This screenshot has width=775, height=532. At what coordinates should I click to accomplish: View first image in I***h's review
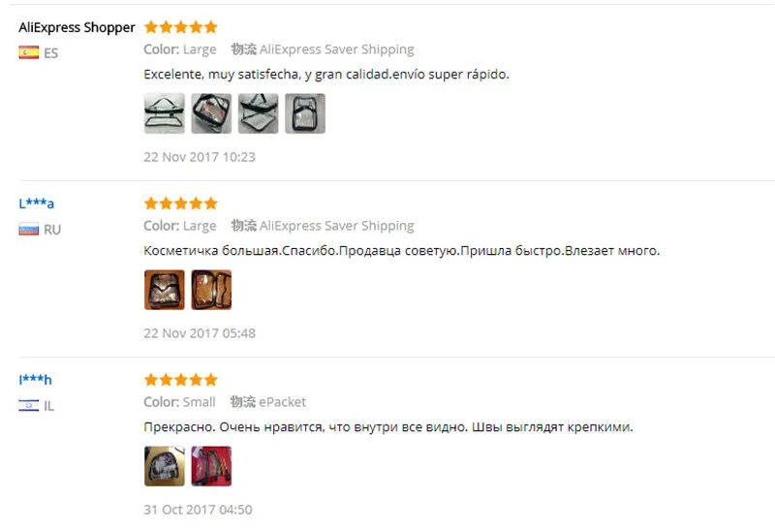(164, 466)
